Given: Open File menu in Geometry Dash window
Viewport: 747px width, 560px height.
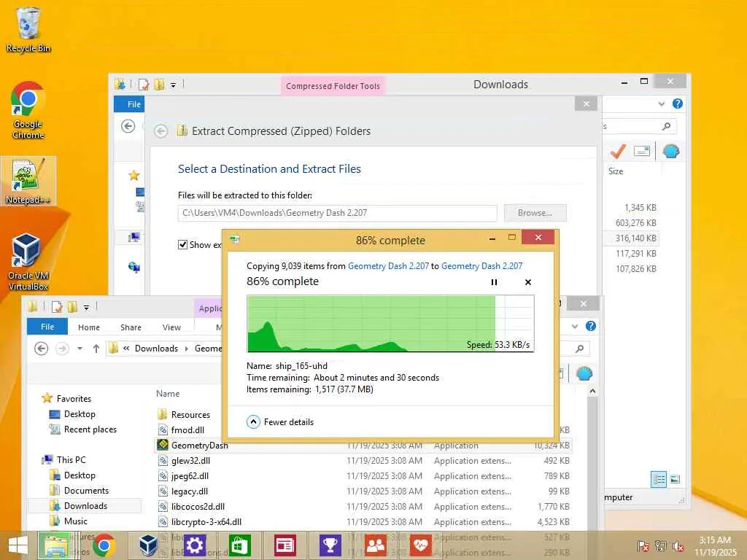Looking at the screenshot, I should point(47,327).
